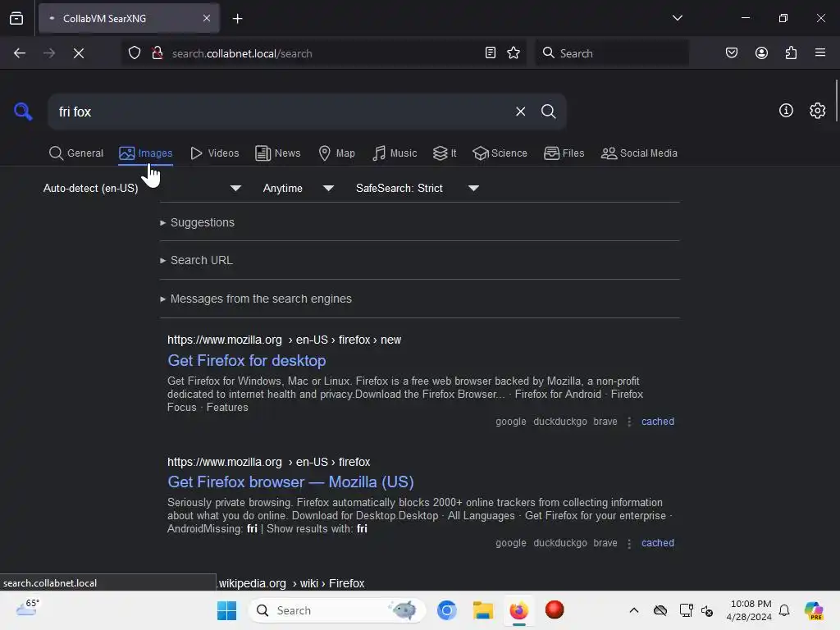This screenshot has height=630, width=840.
Task: Launch the Chromium-style browser from taskbar
Action: tap(447, 610)
